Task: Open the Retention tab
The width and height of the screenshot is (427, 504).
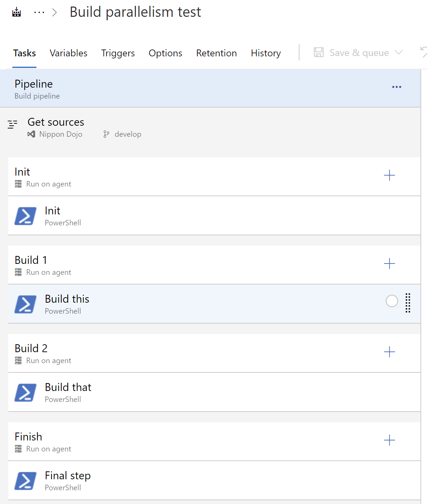Action: 216,53
